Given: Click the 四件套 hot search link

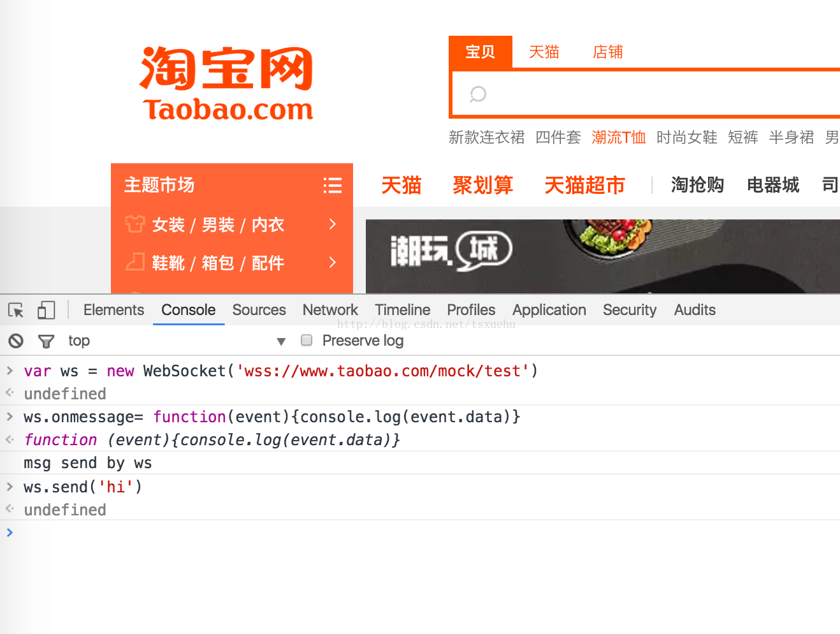Looking at the screenshot, I should coord(558,137).
